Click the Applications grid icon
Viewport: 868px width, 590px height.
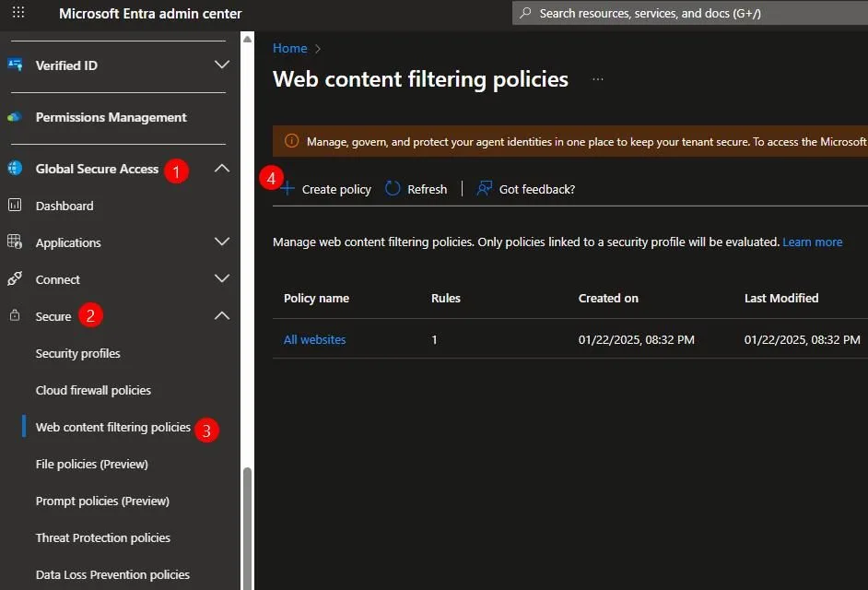[x=15, y=242]
